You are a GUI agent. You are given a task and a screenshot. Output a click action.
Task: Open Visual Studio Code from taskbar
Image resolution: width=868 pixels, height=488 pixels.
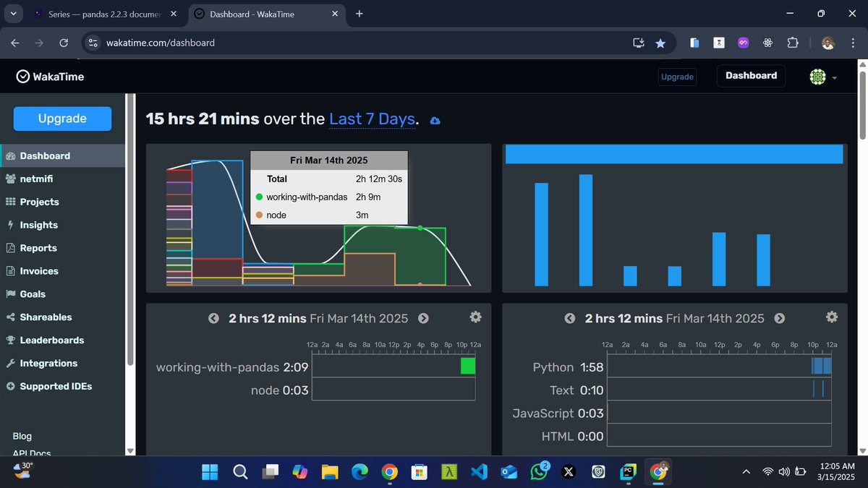pos(477,472)
